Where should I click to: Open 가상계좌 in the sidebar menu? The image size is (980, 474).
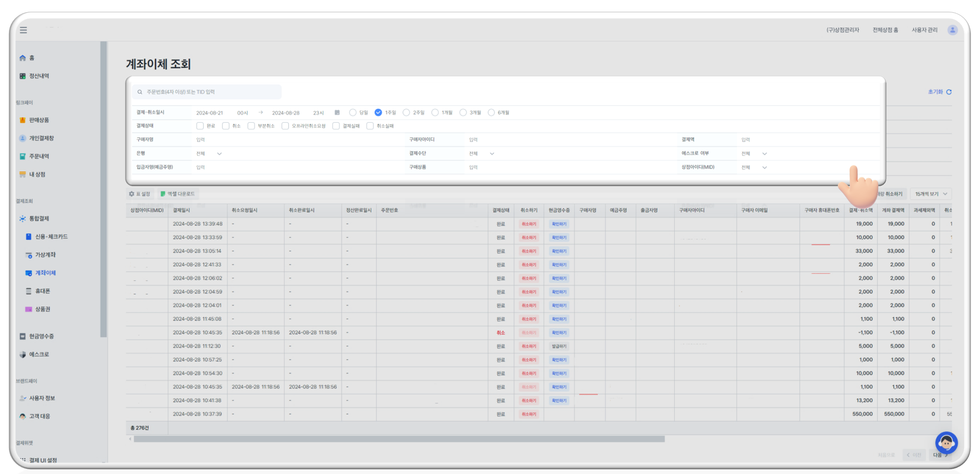(x=45, y=254)
